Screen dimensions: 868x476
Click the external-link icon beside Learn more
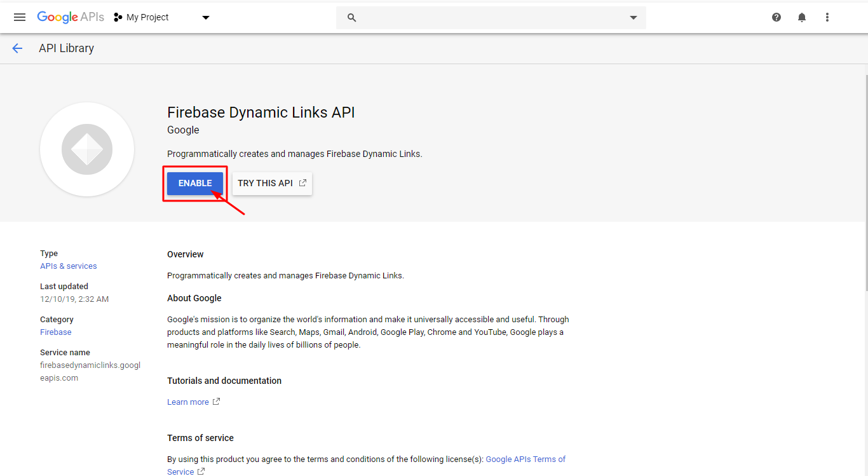217,402
